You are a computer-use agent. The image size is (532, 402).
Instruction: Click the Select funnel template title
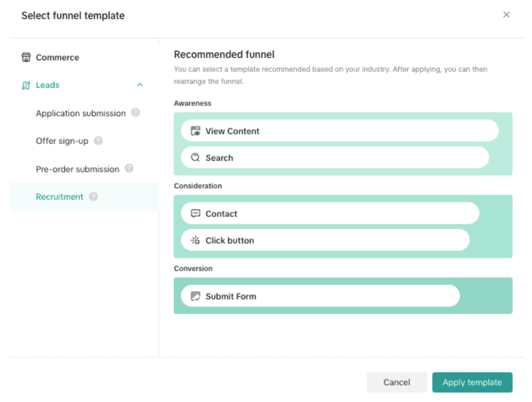73,16
